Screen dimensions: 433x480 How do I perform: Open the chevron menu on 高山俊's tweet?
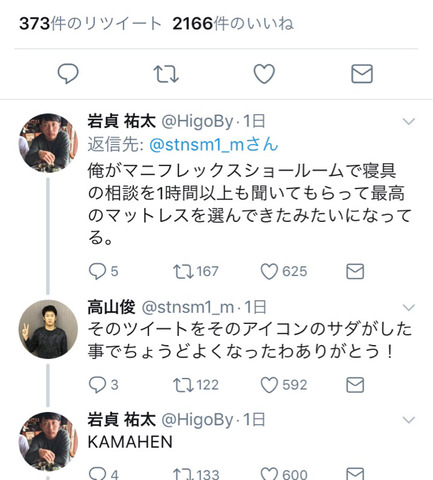tap(409, 307)
